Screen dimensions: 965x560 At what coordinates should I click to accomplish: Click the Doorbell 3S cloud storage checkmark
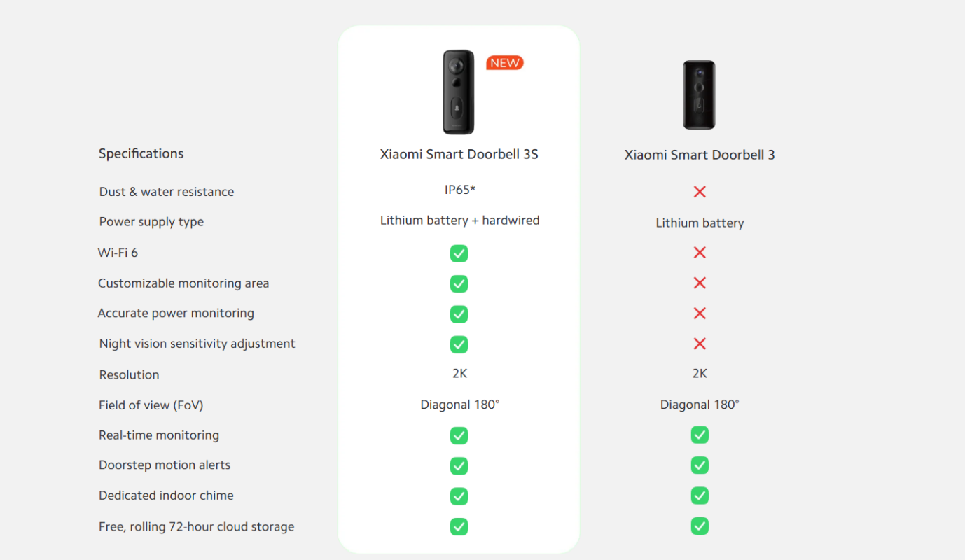(459, 526)
